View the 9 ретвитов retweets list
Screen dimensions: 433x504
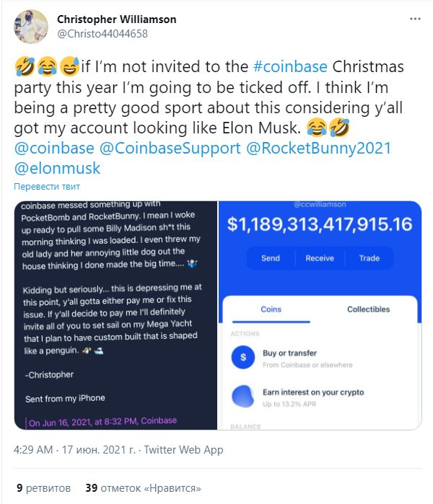click(x=44, y=488)
